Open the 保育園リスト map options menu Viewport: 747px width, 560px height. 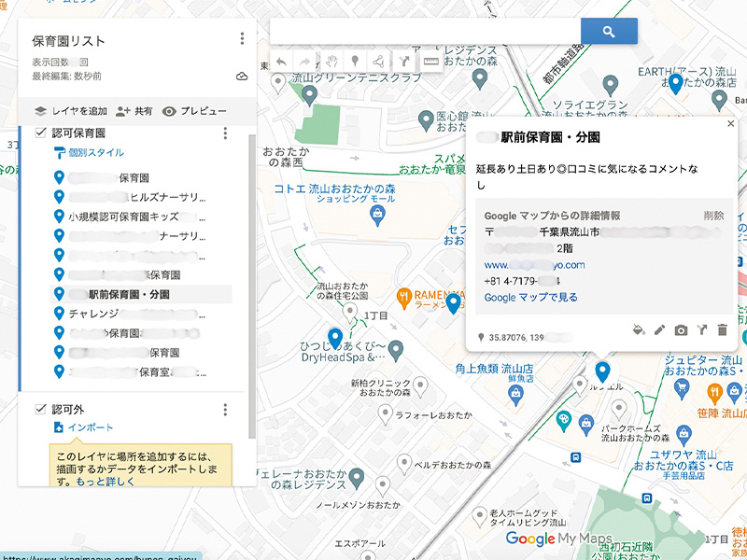[x=242, y=39]
